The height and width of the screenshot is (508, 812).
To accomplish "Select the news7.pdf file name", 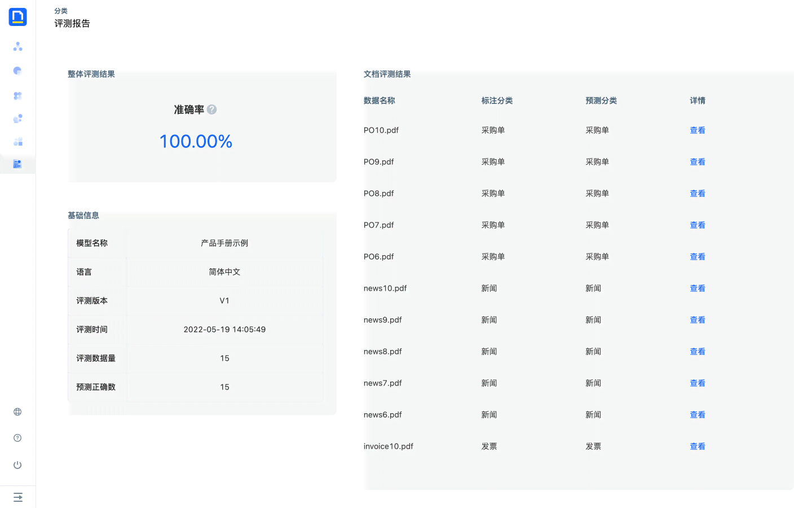I will (x=383, y=383).
